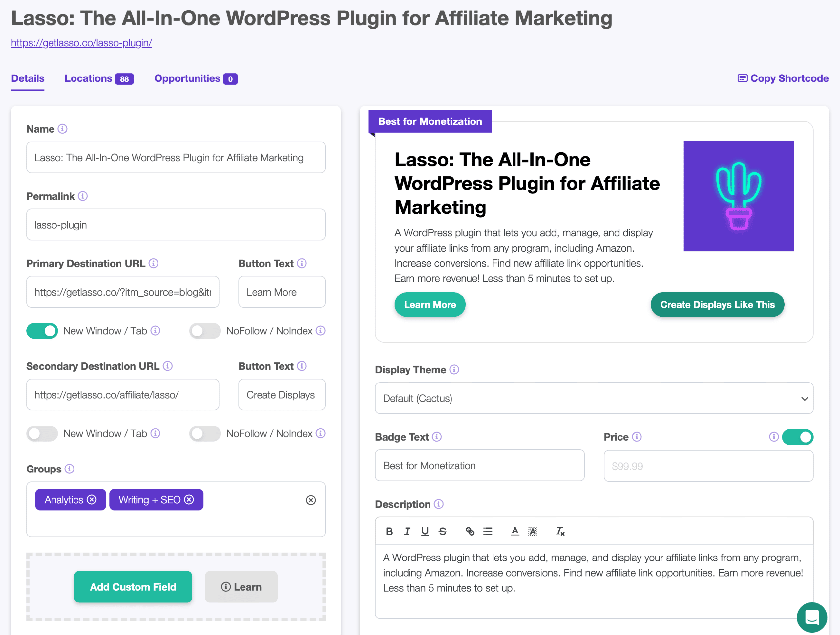Viewport: 840px width, 635px height.
Task: Click the Name input field
Action: [x=176, y=157]
